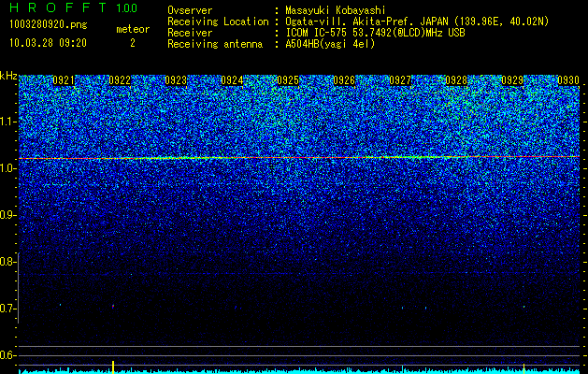Click the 0926 time marker
This screenshot has height=374, width=588.
click(x=344, y=80)
